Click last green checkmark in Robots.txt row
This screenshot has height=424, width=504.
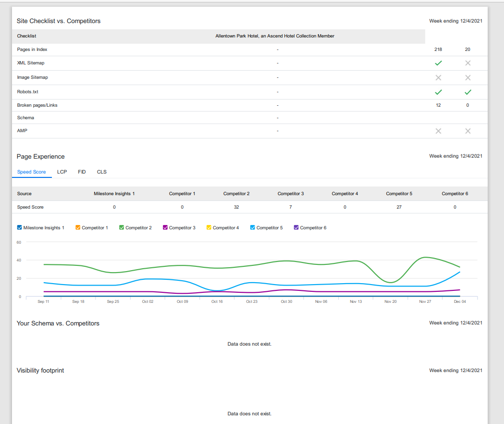tap(467, 92)
